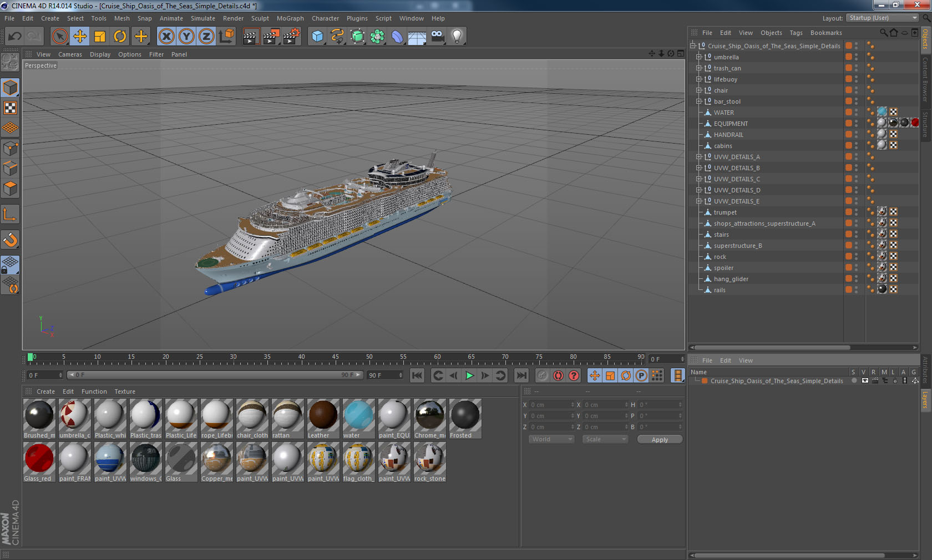Collapse the Cruise_Ship root object
932x560 pixels.
693,46
